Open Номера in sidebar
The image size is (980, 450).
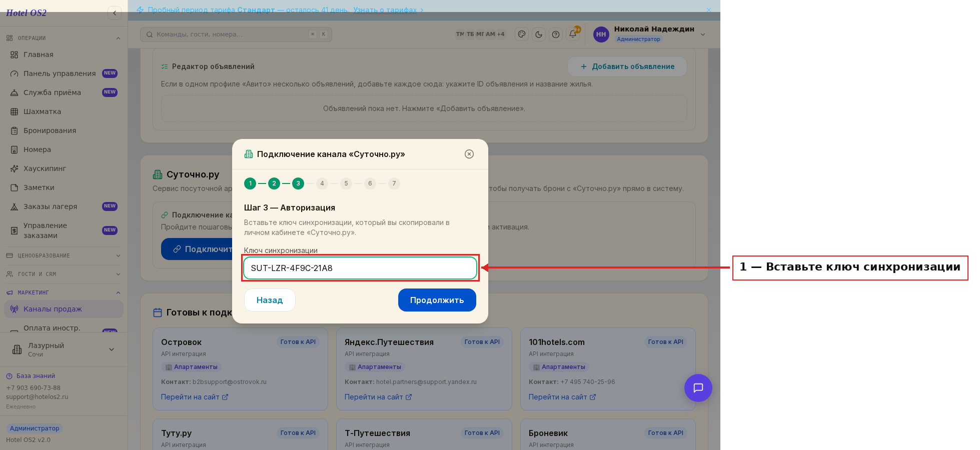click(64, 149)
